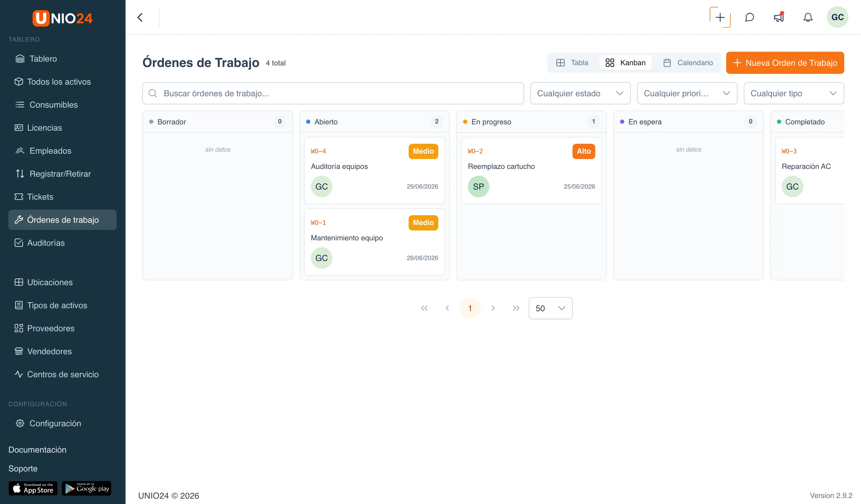861x504 pixels.
Task: Click Nueva Orden de Trabajo button
Action: click(785, 63)
